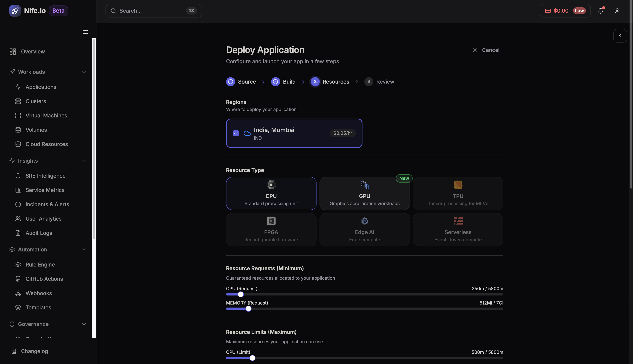Select the GPU resource type card
The height and width of the screenshot is (364, 633).
coord(364,193)
